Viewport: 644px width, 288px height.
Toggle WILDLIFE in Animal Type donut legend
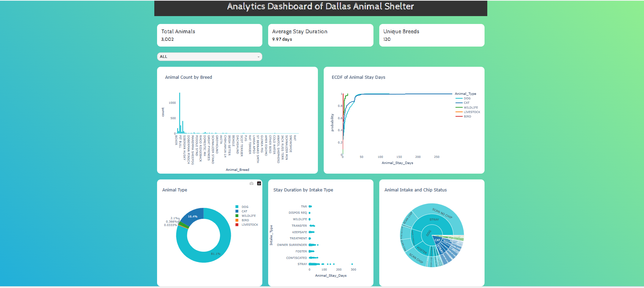click(248, 216)
